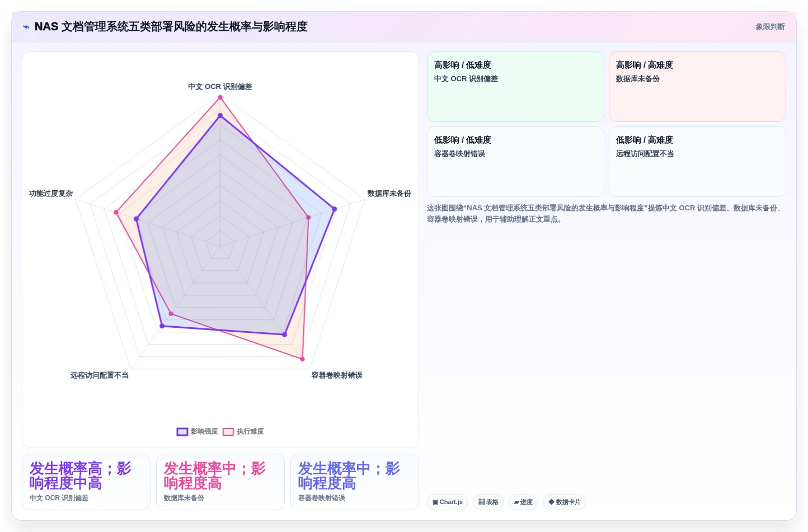The image size is (808, 532).
Task: Open the 低影响 / 高难度 quadrant card
Action: [x=697, y=162]
